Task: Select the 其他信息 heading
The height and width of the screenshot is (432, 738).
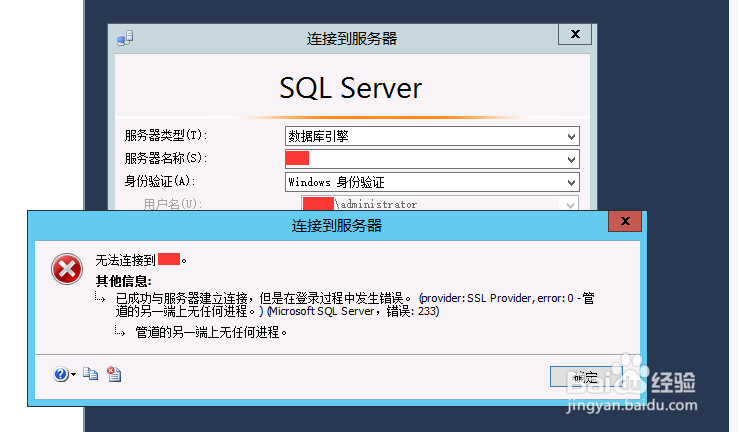Action: [123, 281]
